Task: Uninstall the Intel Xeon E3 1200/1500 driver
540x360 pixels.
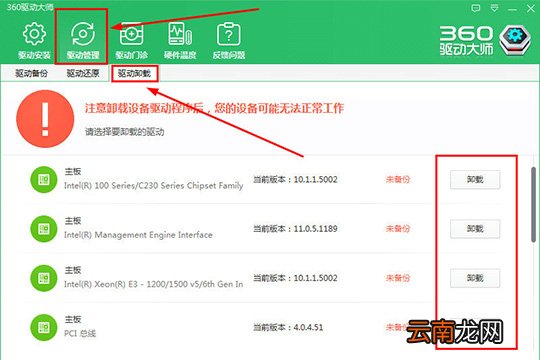Action: [x=475, y=278]
